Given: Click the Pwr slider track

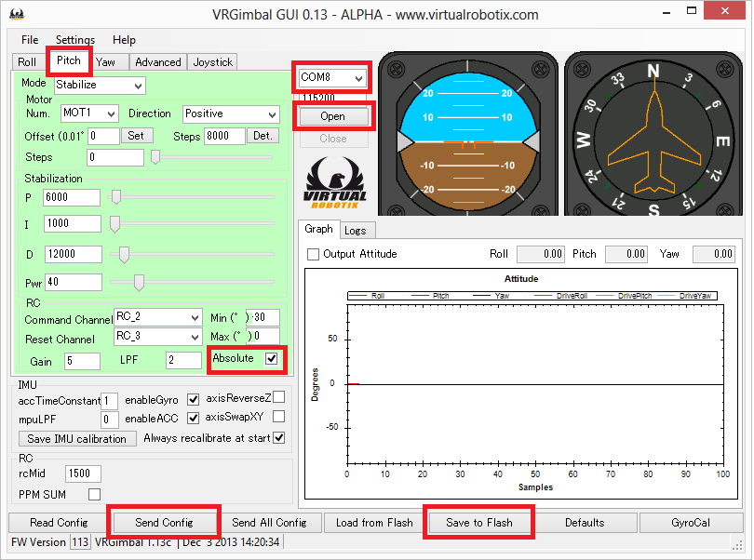Looking at the screenshot, I should pyautogui.click(x=192, y=282).
